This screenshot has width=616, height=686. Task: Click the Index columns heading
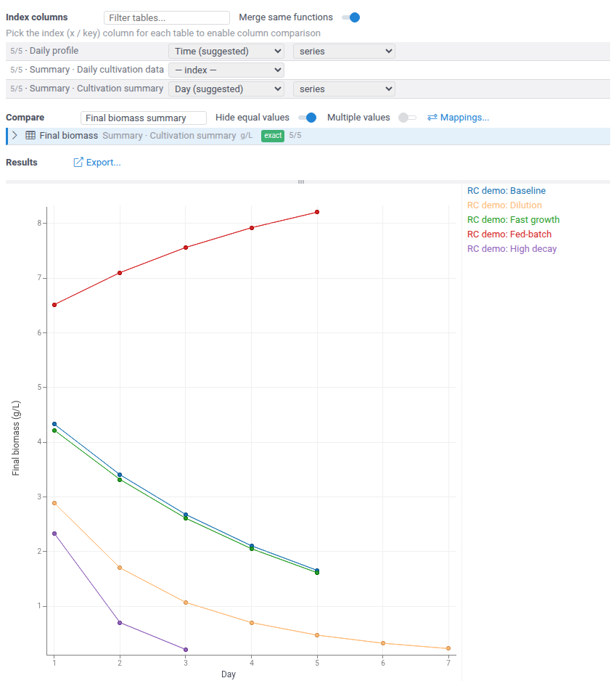point(37,17)
